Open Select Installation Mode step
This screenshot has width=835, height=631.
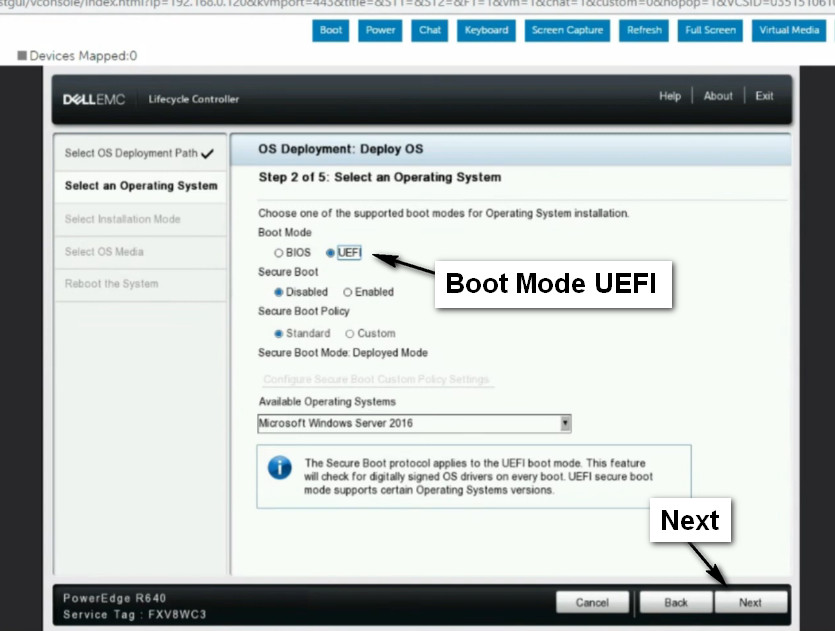141,219
